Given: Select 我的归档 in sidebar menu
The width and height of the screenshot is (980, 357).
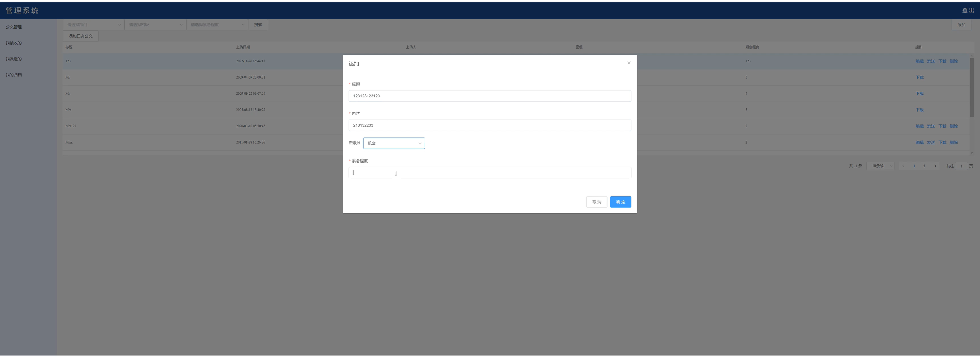Looking at the screenshot, I should [x=14, y=75].
